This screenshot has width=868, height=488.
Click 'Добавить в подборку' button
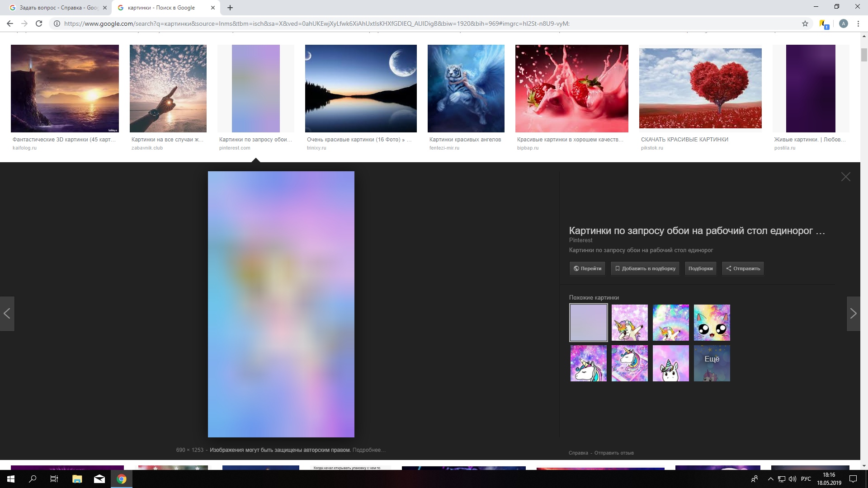pos(645,268)
